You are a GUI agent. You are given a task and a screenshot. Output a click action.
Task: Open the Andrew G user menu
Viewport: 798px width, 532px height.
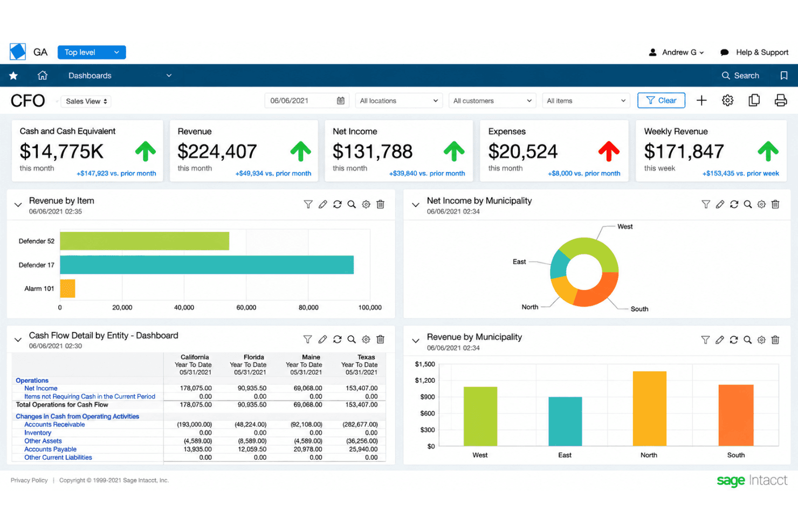pos(676,52)
